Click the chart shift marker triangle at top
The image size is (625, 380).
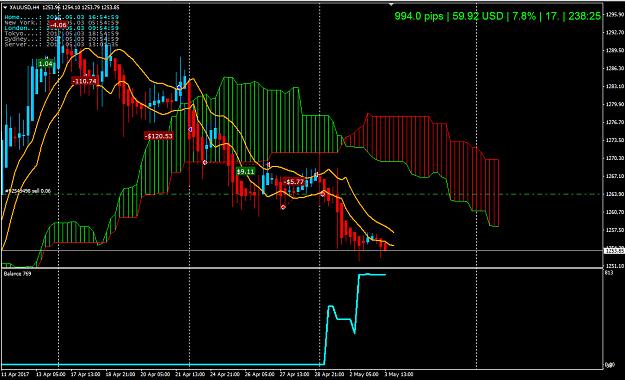[x=391, y=4]
